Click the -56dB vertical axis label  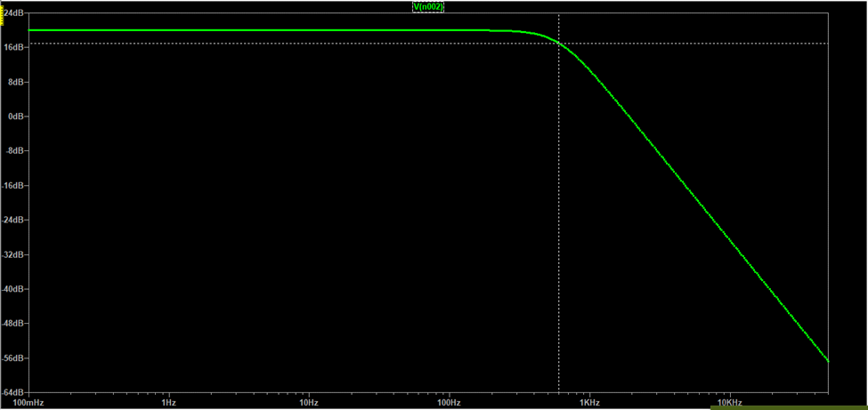click(14, 358)
